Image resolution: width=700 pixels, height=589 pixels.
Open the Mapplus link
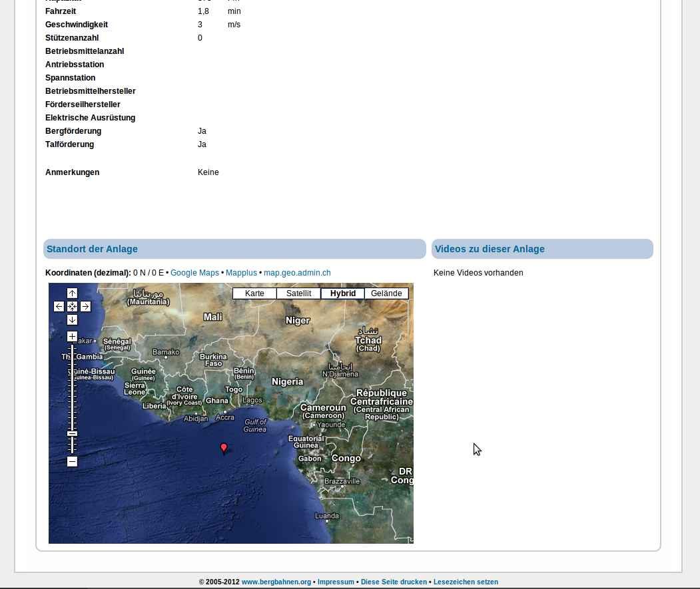(x=241, y=273)
